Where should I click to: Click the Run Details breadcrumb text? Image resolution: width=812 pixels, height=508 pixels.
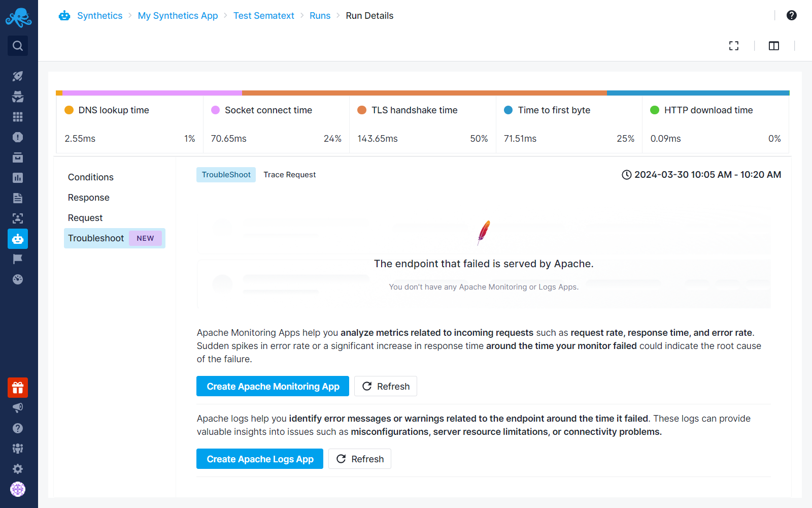coord(369,16)
